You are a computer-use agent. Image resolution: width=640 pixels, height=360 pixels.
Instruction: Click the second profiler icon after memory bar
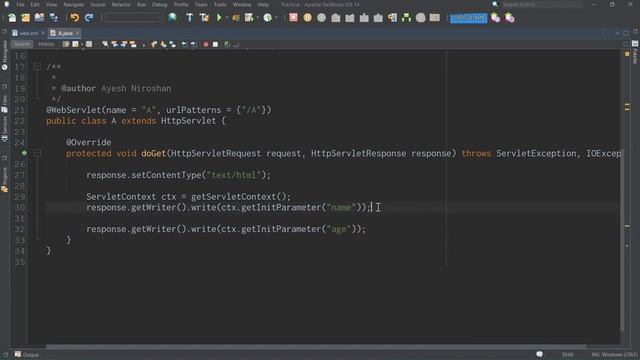(x=509, y=18)
